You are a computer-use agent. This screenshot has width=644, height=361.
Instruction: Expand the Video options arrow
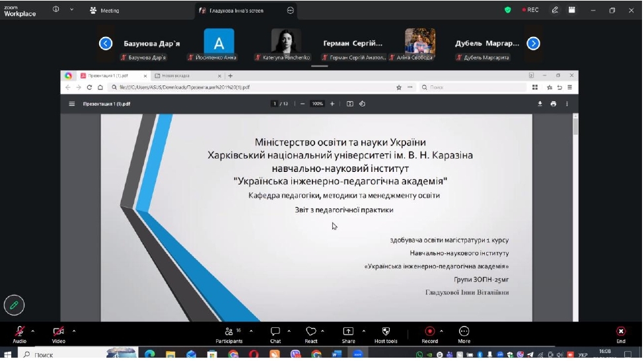click(x=74, y=331)
